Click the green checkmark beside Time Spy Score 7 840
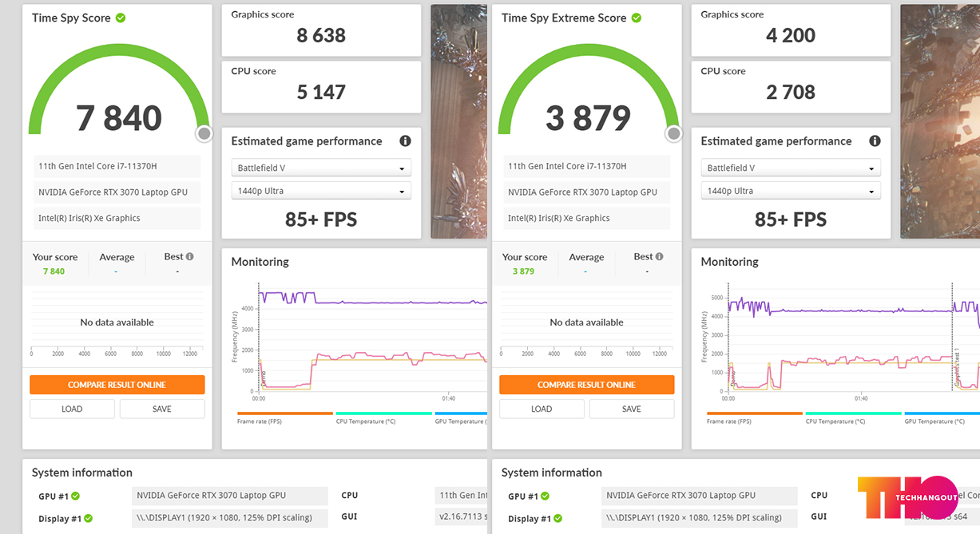 coord(121,18)
